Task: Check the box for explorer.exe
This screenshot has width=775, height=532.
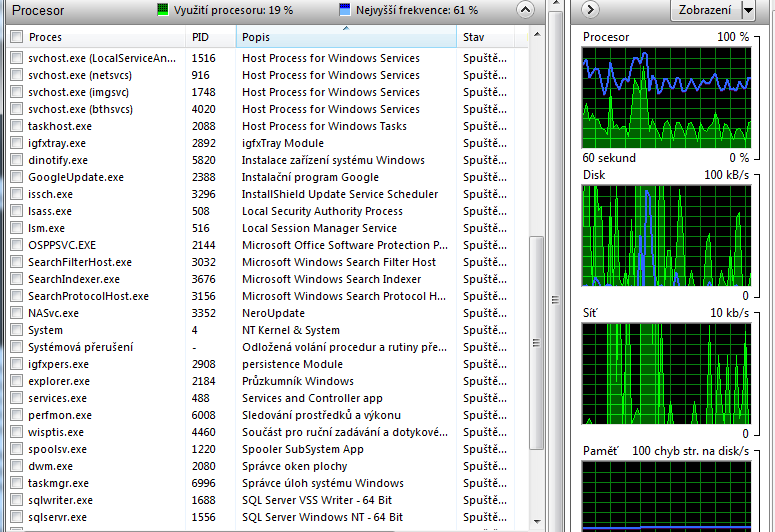Action: pos(16,381)
